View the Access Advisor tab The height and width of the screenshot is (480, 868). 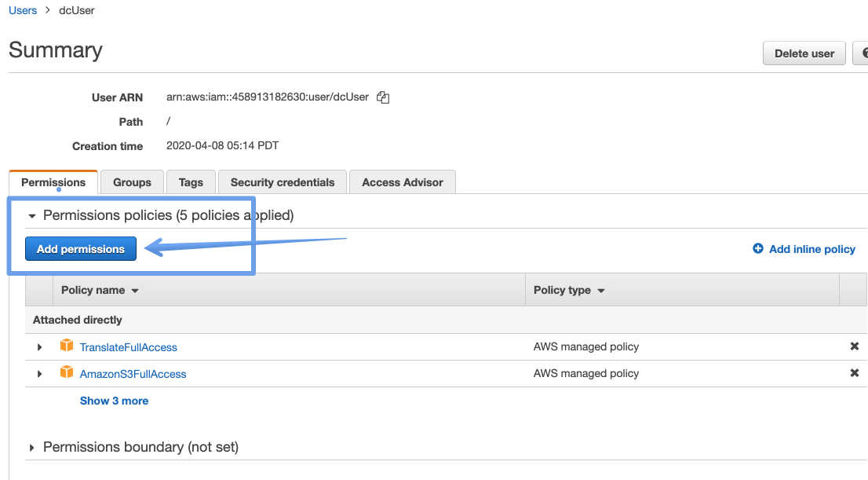coord(403,182)
